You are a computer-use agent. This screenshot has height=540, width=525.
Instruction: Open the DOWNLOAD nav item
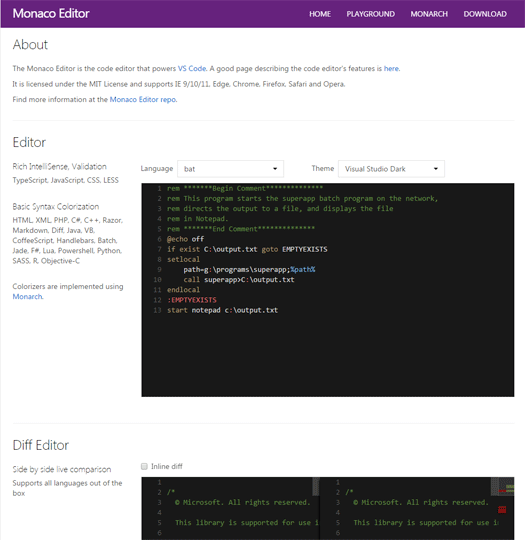[x=485, y=14]
